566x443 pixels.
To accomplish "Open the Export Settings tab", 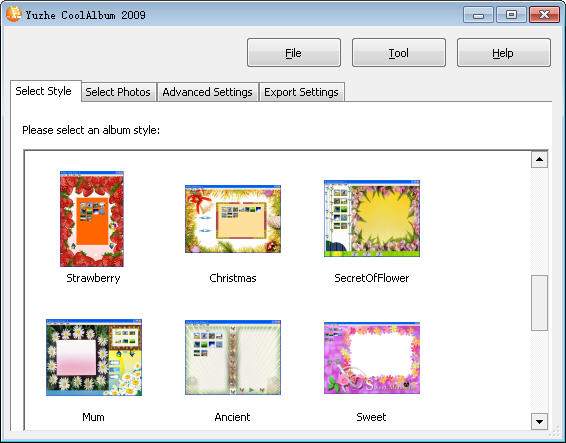I will point(301,92).
